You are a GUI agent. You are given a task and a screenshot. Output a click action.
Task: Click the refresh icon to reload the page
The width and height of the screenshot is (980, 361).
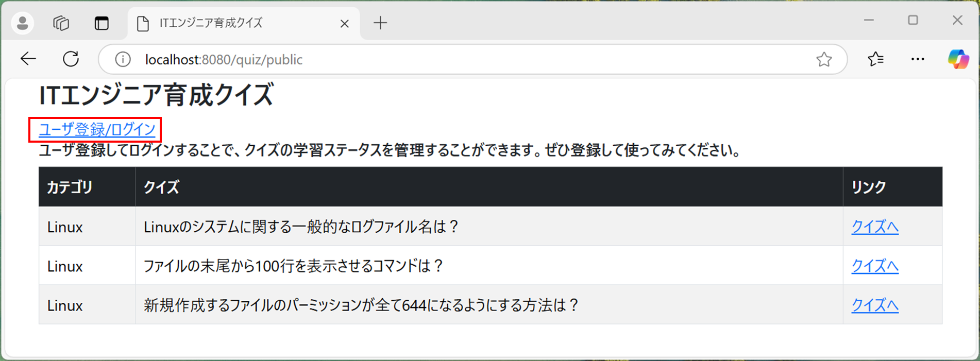click(71, 59)
